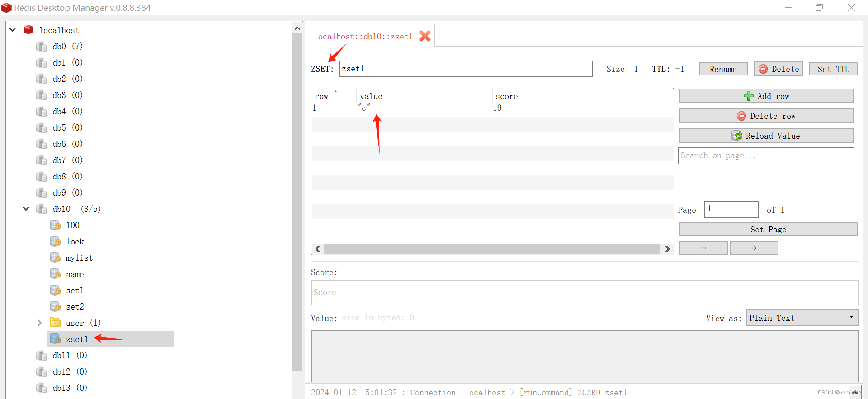Sort by the value column header
868x399 pixels.
click(x=424, y=96)
